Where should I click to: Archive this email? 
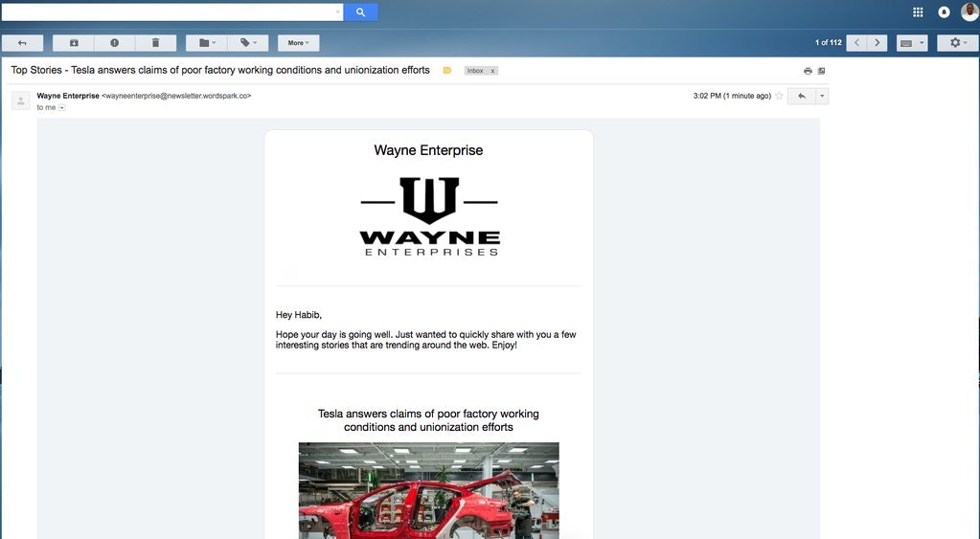pyautogui.click(x=74, y=43)
